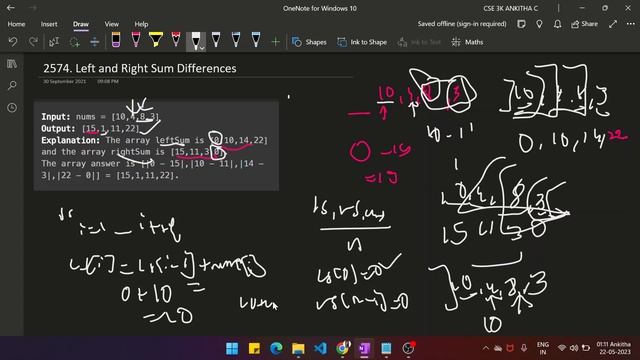Click the 'Saved offline (sign-in required)' status
This screenshot has height=360, width=640.
point(462,24)
